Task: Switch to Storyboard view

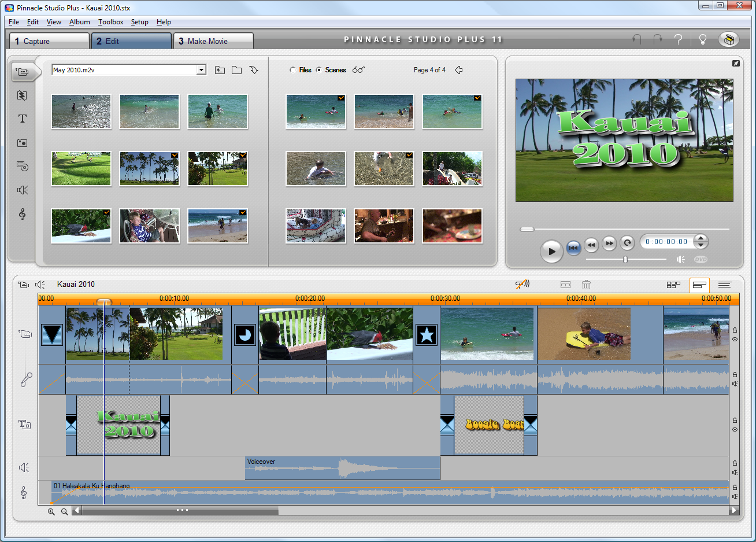Action: 673,285
